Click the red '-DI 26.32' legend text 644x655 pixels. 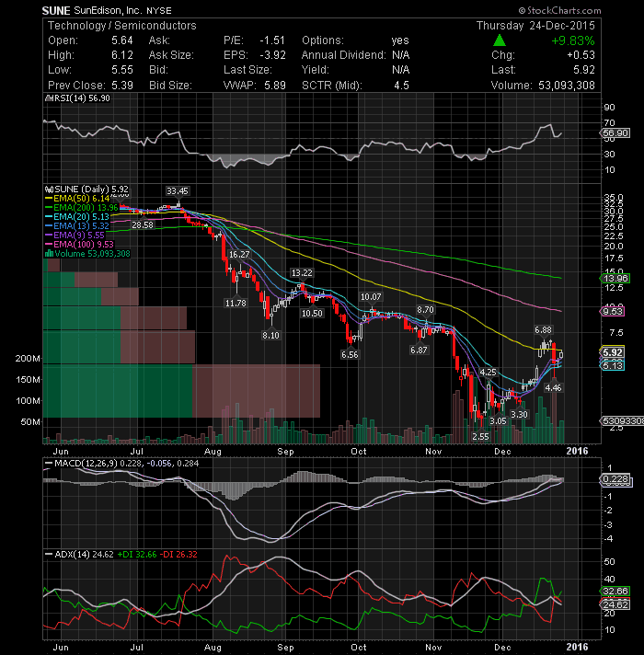click(x=178, y=555)
